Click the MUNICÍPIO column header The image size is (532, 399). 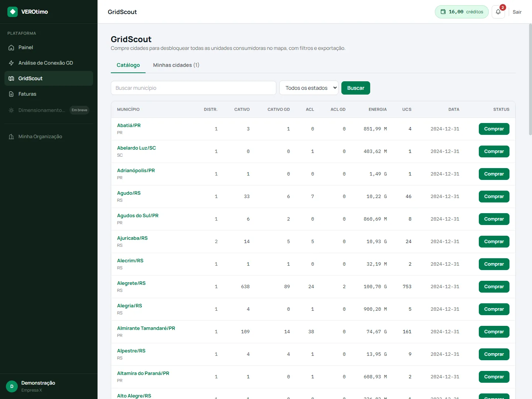point(128,109)
